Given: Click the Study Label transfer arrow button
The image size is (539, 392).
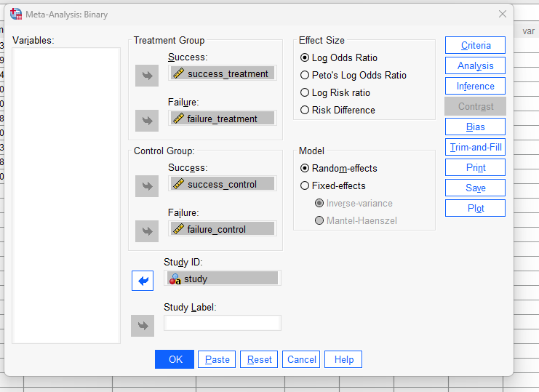Looking at the screenshot, I should pos(143,325).
